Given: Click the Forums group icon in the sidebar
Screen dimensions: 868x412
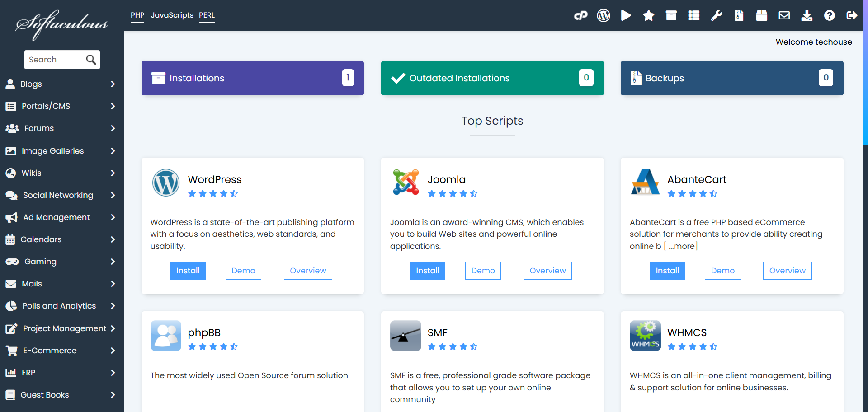Looking at the screenshot, I should (12, 128).
